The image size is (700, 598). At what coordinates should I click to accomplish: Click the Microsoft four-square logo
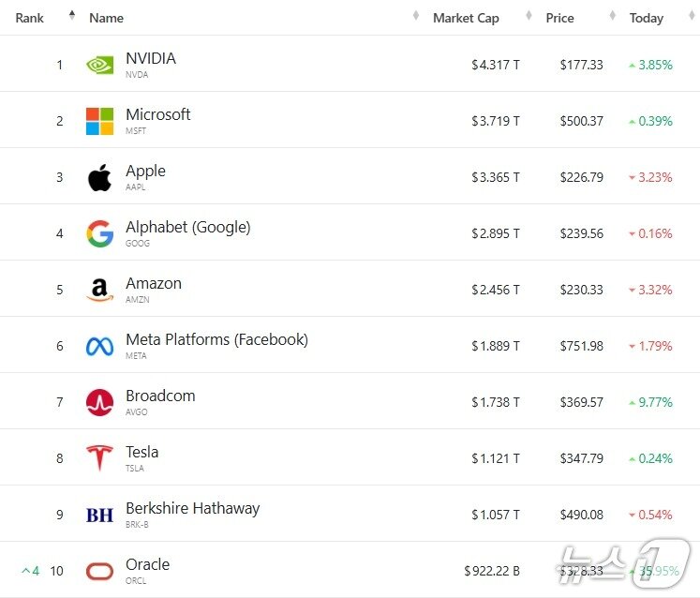point(99,121)
